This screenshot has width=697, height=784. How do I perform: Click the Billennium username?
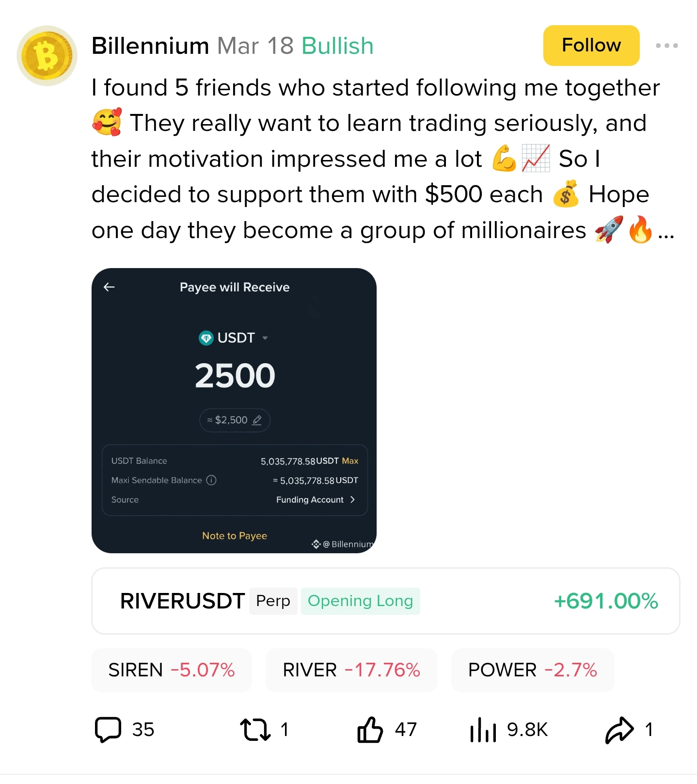click(150, 46)
